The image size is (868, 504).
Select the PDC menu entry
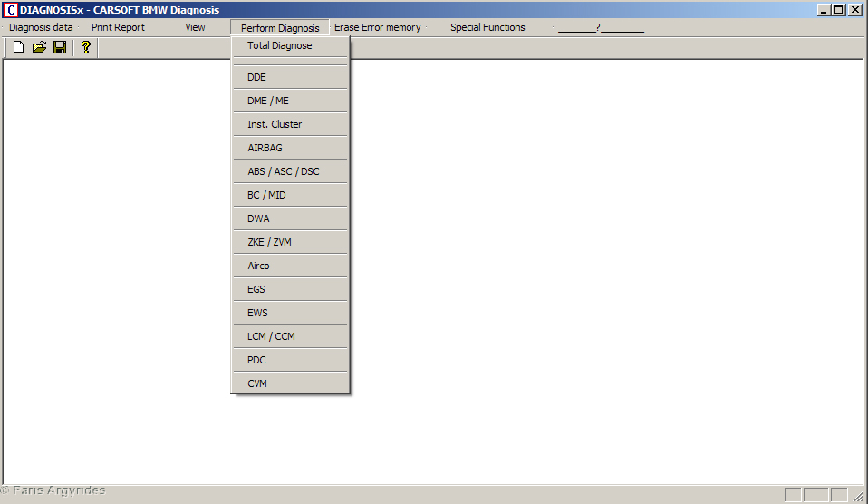(291, 360)
